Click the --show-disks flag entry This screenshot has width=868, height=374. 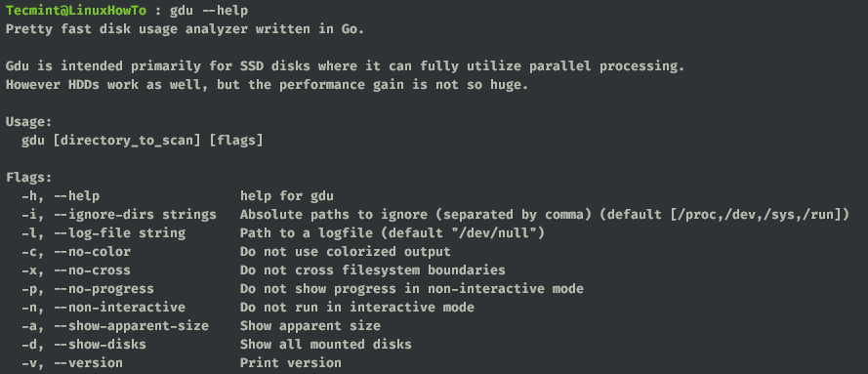(84, 344)
